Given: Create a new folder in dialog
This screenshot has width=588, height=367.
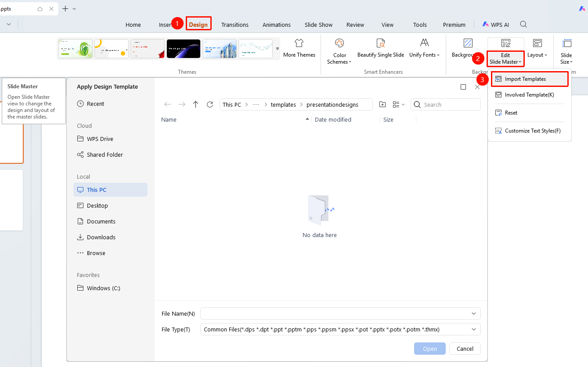Looking at the screenshot, I should (x=382, y=104).
